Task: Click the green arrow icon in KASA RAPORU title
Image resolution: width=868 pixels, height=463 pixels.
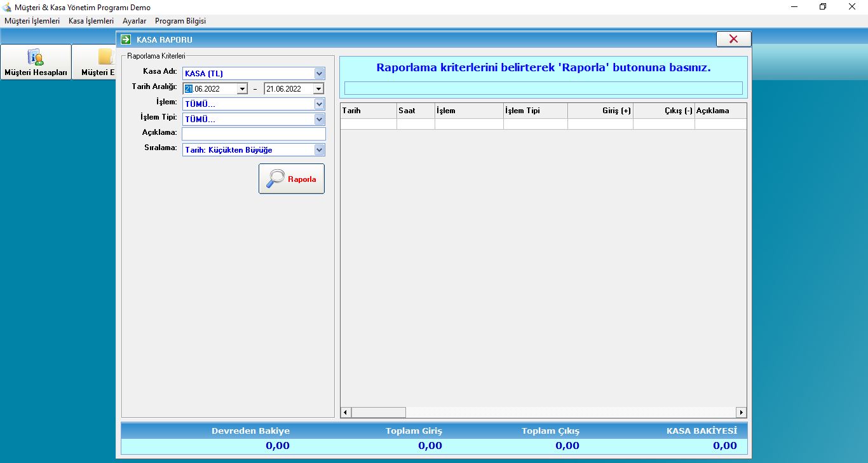Action: (x=126, y=39)
